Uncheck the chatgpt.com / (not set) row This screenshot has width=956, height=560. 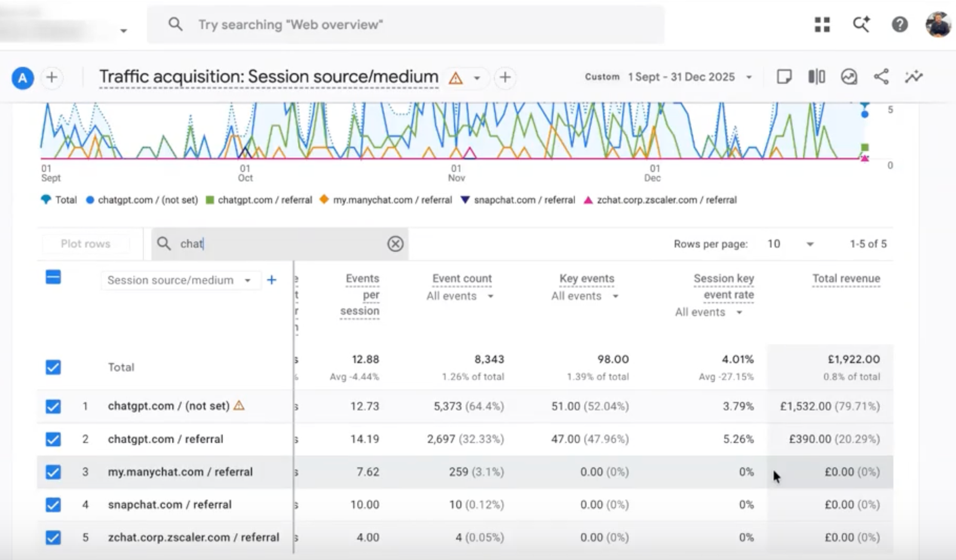point(53,407)
